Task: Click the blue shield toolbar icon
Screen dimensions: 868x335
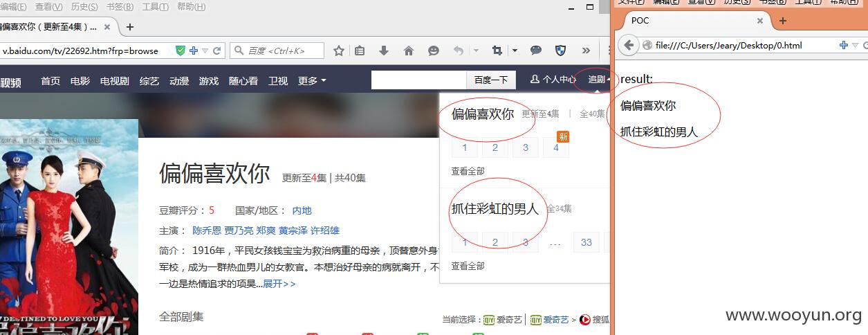Action: [x=560, y=51]
